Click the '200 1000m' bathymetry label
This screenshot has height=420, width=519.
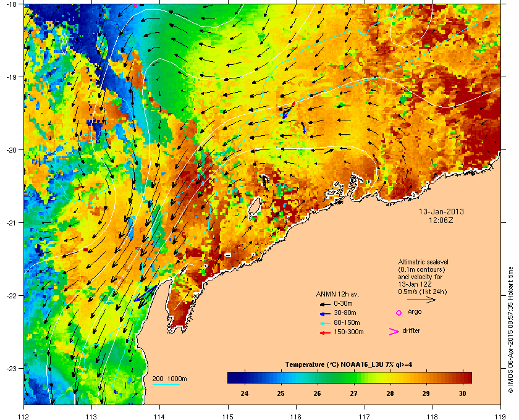pyautogui.click(x=169, y=379)
